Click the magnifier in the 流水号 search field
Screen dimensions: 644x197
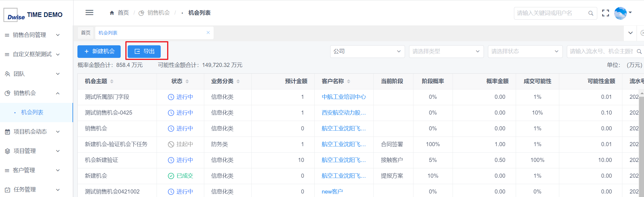pyautogui.click(x=639, y=51)
